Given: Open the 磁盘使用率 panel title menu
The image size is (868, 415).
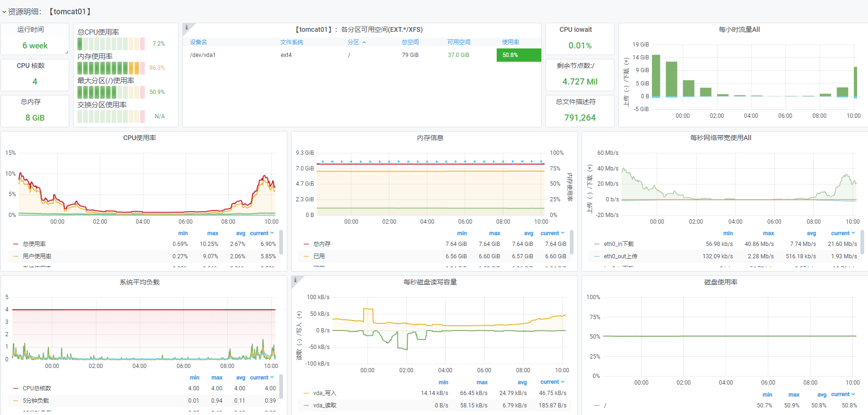Looking at the screenshot, I should click(x=721, y=282).
